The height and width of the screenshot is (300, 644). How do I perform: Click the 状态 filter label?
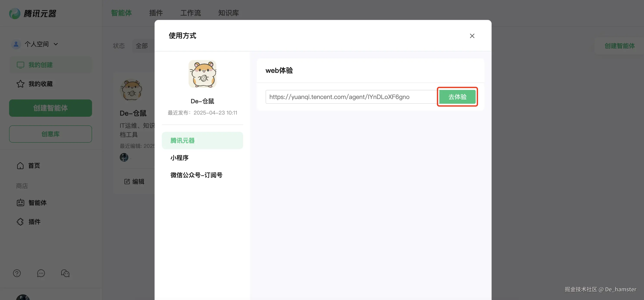pyautogui.click(x=119, y=46)
